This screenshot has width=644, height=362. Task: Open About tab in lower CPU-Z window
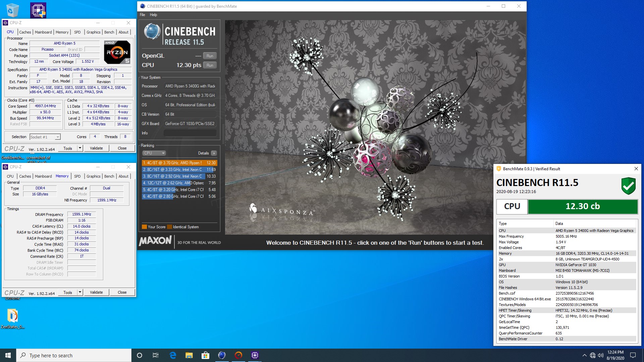pos(123,176)
